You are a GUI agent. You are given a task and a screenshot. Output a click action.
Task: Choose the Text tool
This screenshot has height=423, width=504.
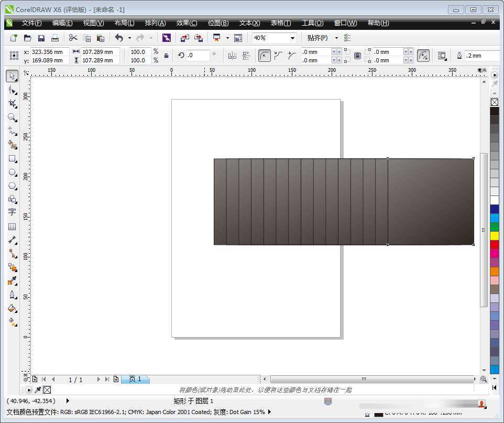pyautogui.click(x=12, y=212)
